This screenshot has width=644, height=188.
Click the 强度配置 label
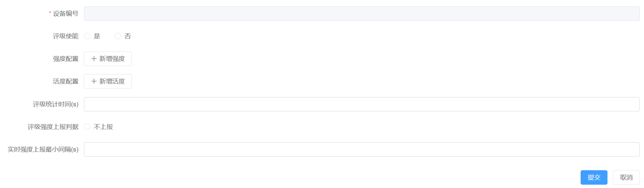click(65, 59)
